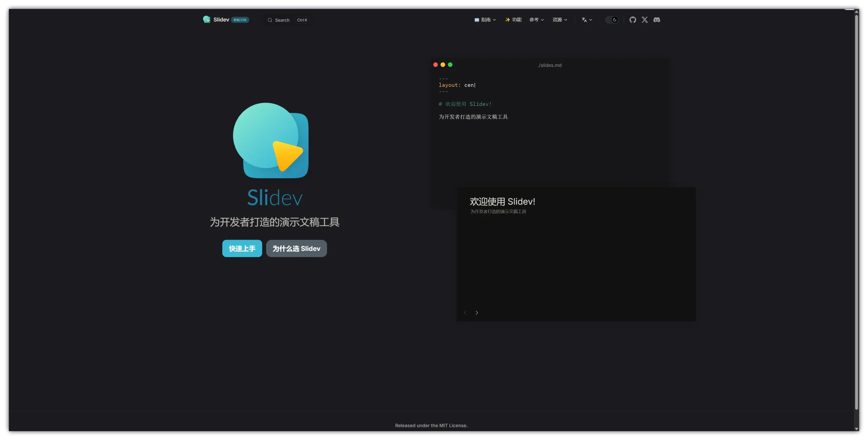Viewport: 868px width, 440px height.
Task: Click the search magnifier icon
Action: 270,20
